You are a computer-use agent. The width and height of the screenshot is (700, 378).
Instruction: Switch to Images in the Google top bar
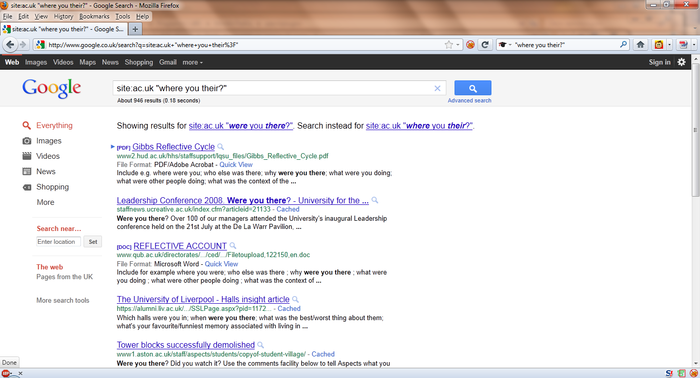pyautogui.click(x=36, y=62)
